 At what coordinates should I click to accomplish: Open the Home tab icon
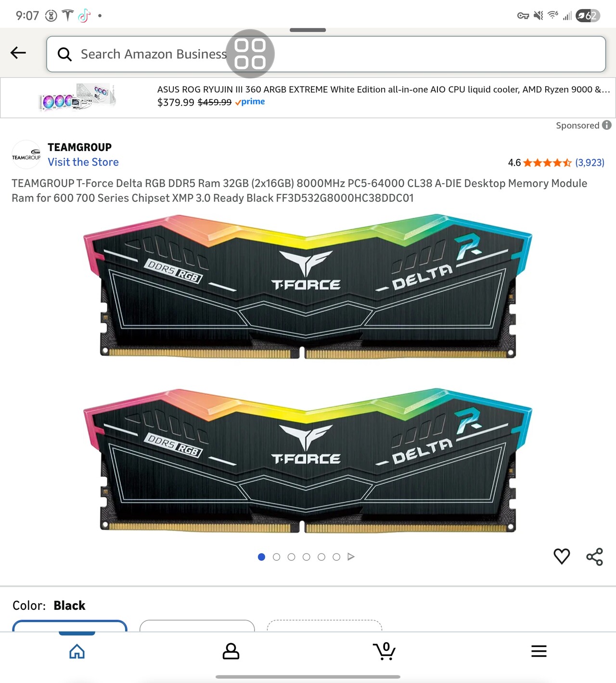click(77, 651)
